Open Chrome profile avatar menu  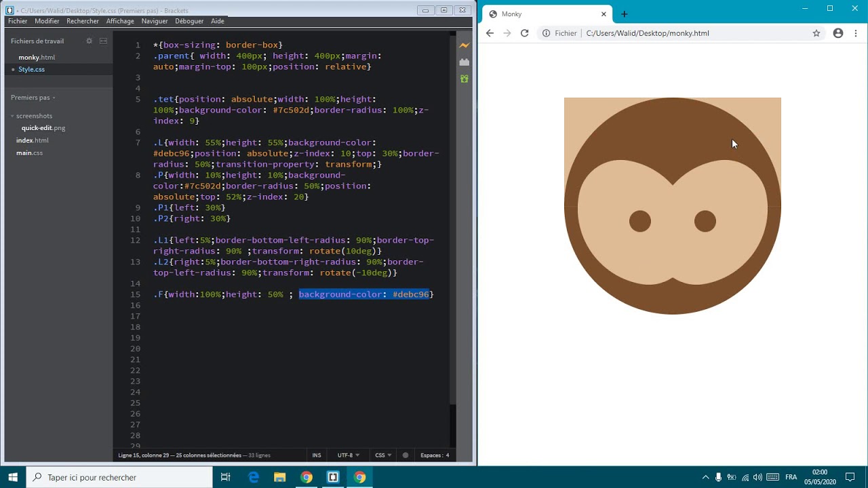point(838,33)
